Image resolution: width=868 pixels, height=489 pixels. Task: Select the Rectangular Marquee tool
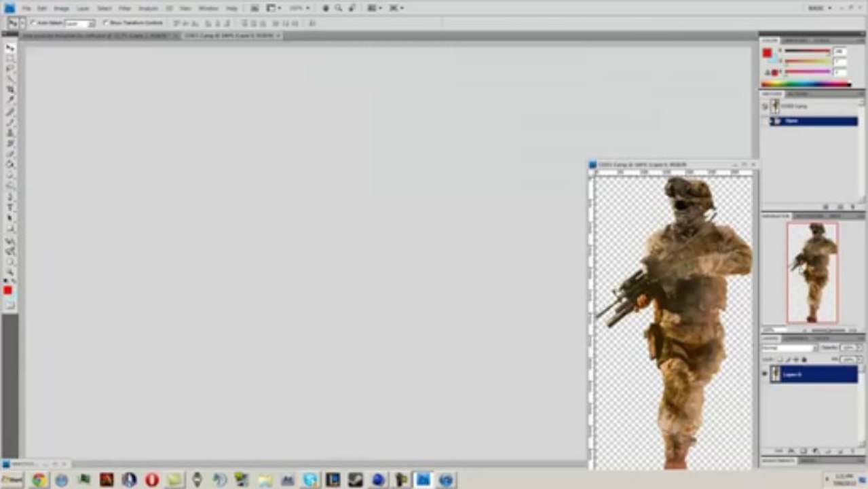[10, 58]
